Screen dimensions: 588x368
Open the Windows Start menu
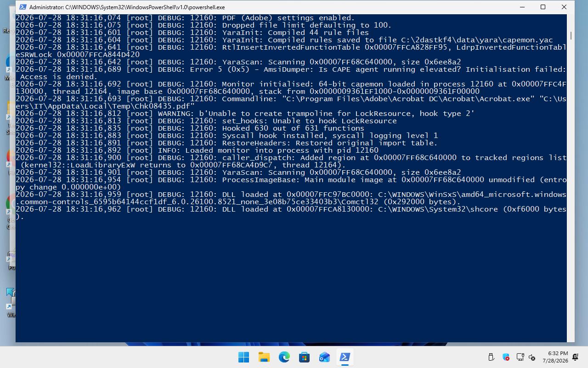[x=243, y=357]
